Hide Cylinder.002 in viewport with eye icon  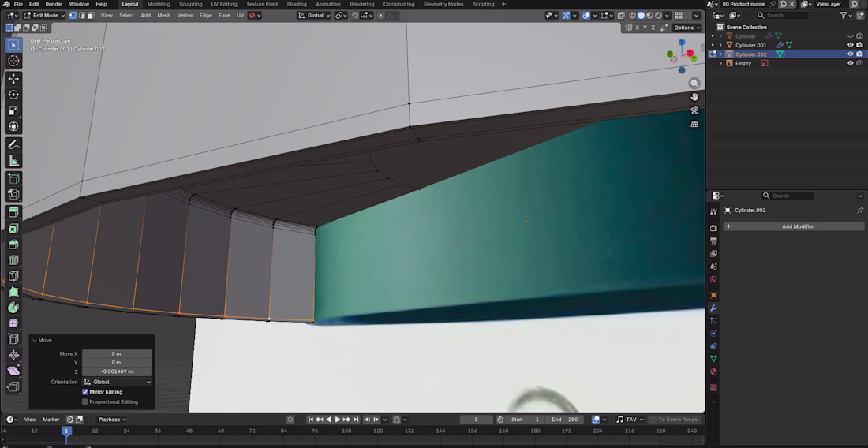(851, 54)
